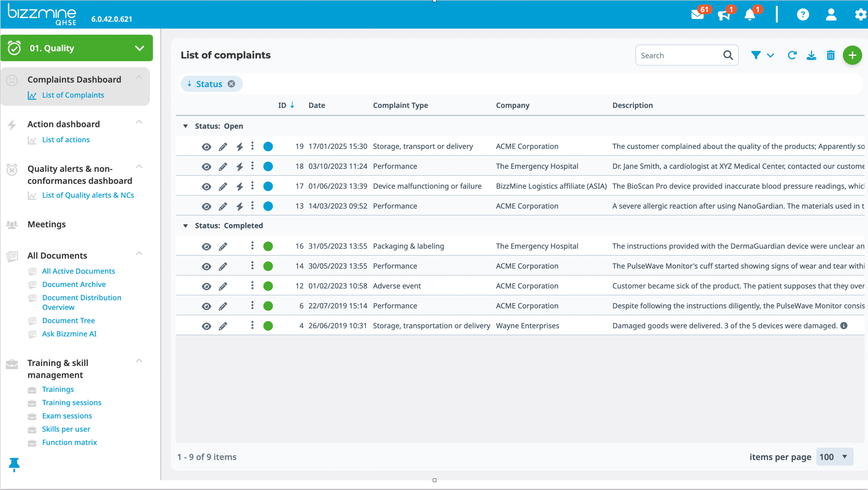Remove the Status grouping chip
The width and height of the screenshot is (868, 490).
(x=231, y=84)
